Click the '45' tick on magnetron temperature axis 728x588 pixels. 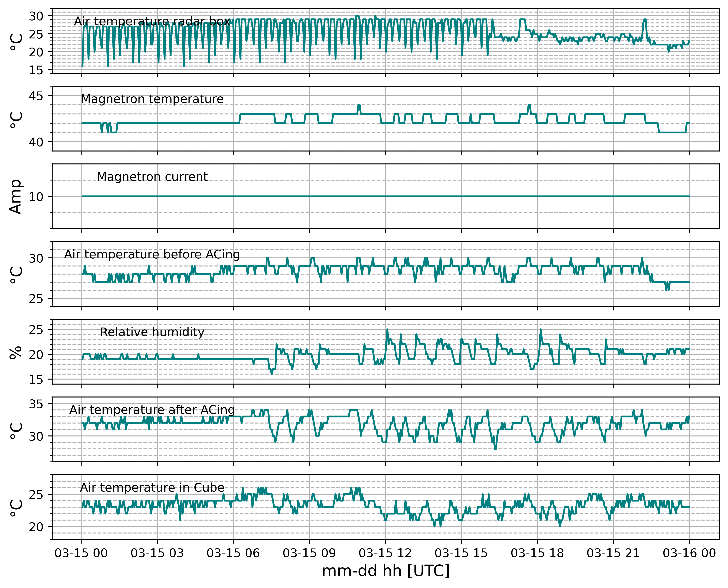(36, 96)
